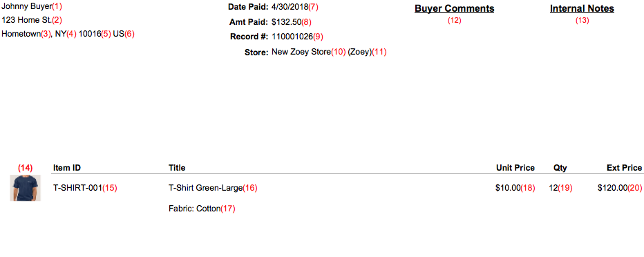
Task: Click the item ID T-SHIRT-001
Action: [77, 188]
